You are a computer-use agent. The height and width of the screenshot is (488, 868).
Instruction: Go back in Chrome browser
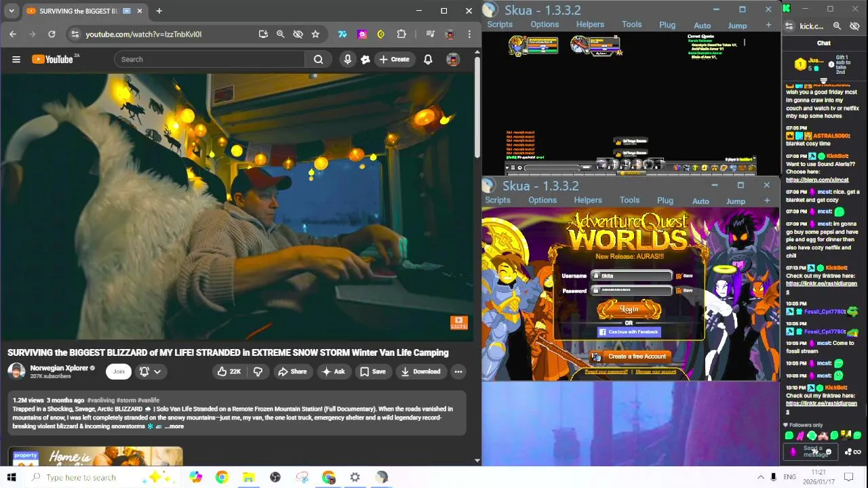click(x=13, y=34)
